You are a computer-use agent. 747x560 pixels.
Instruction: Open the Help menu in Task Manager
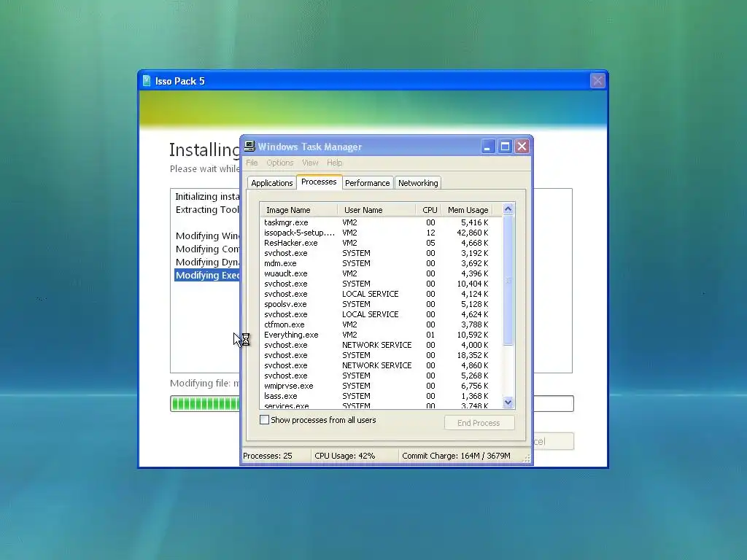click(x=334, y=163)
